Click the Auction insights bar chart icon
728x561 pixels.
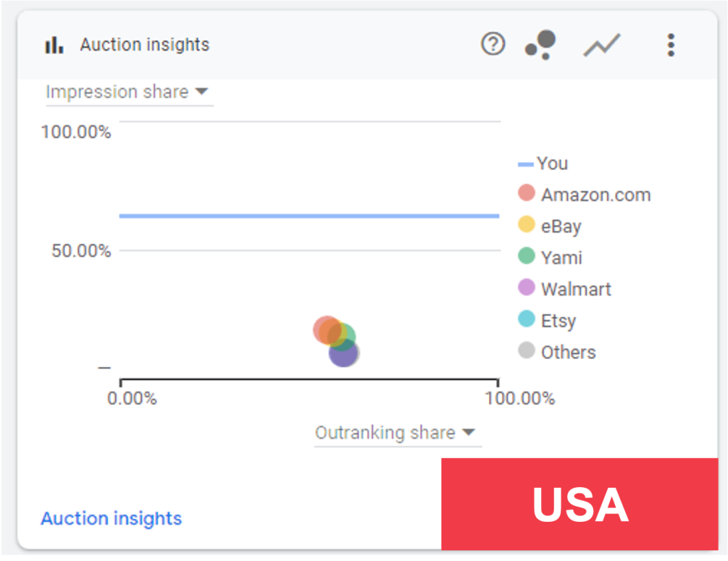point(54,45)
